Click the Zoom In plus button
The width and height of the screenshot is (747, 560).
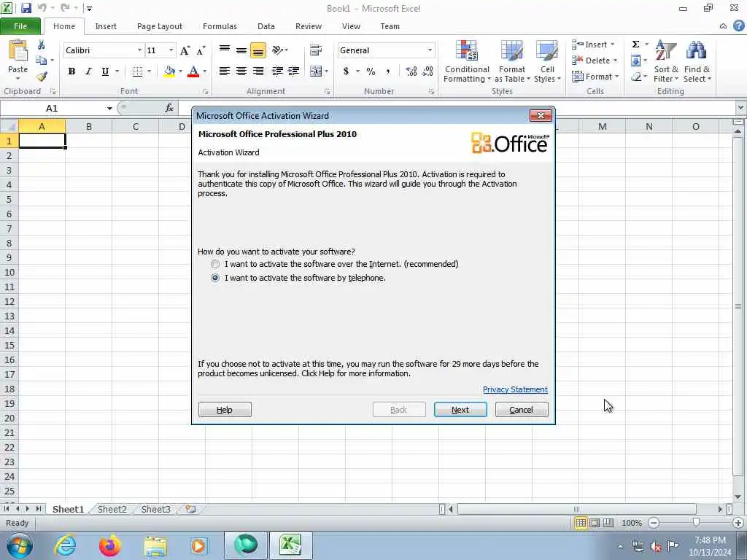(738, 523)
